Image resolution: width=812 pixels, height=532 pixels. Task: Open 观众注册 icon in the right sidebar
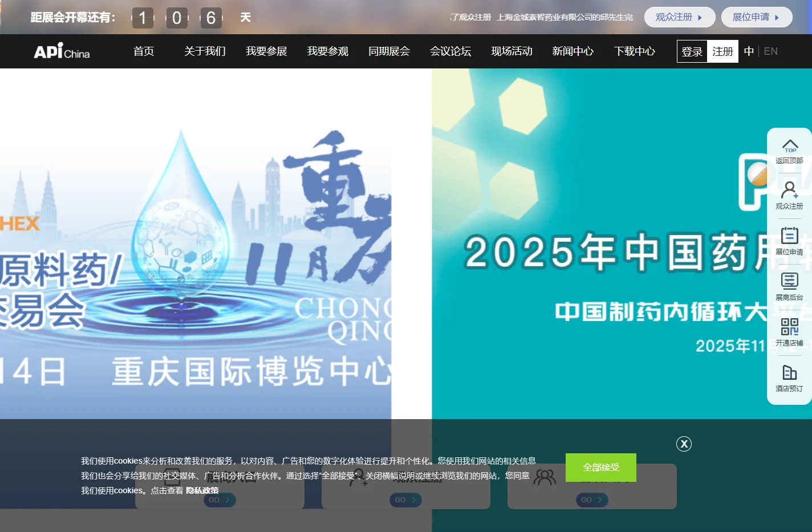click(x=790, y=190)
